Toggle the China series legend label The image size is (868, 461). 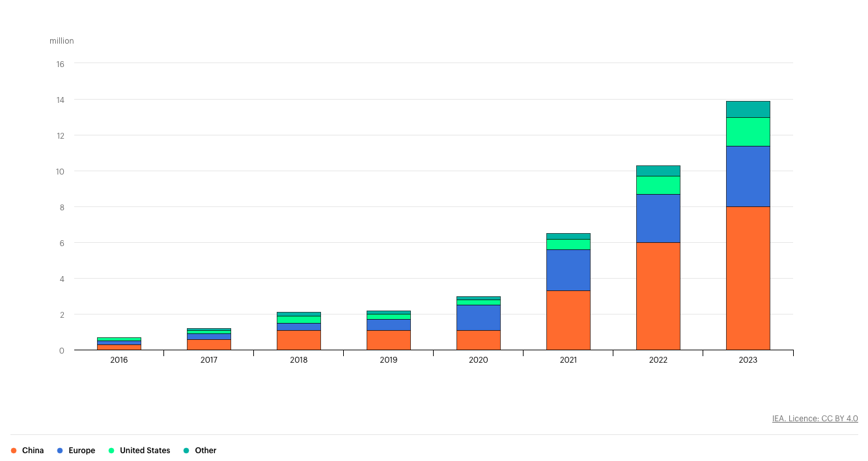[33, 451]
